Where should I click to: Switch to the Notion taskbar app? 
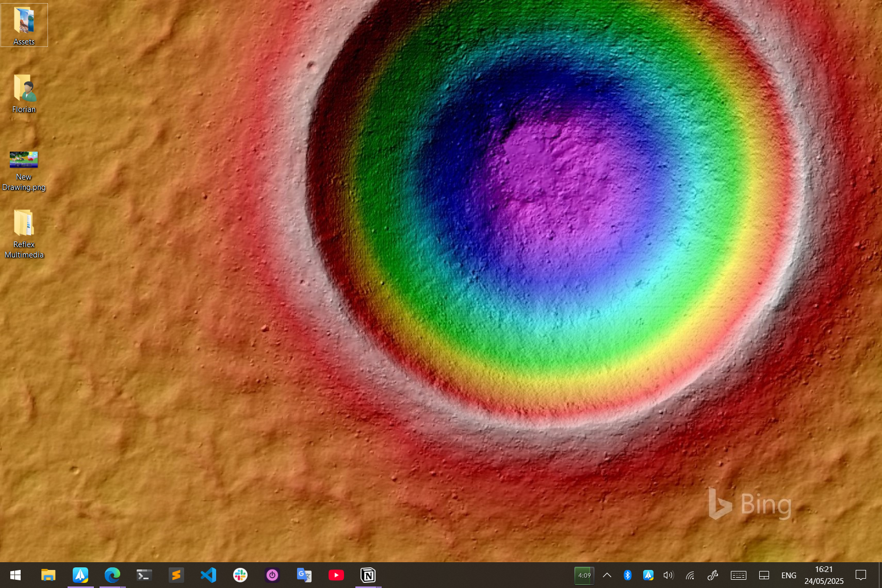[368, 575]
